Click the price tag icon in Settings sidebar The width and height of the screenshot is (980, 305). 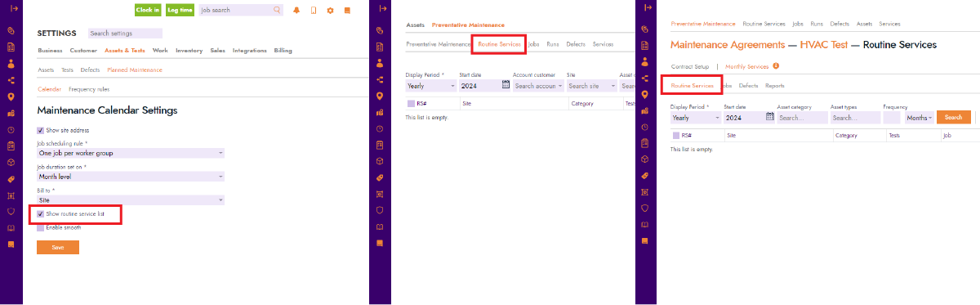11,178
